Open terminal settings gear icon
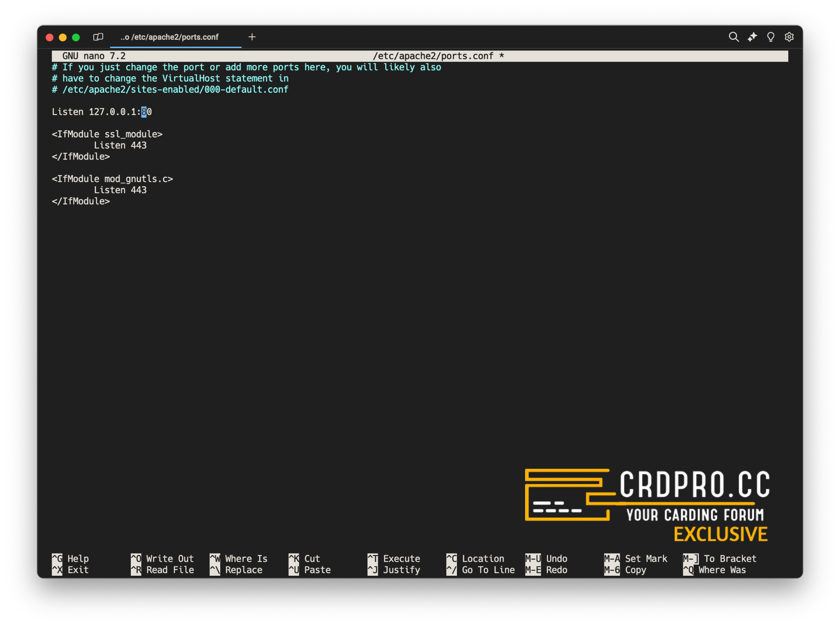Image resolution: width=840 pixels, height=627 pixels. click(x=789, y=37)
